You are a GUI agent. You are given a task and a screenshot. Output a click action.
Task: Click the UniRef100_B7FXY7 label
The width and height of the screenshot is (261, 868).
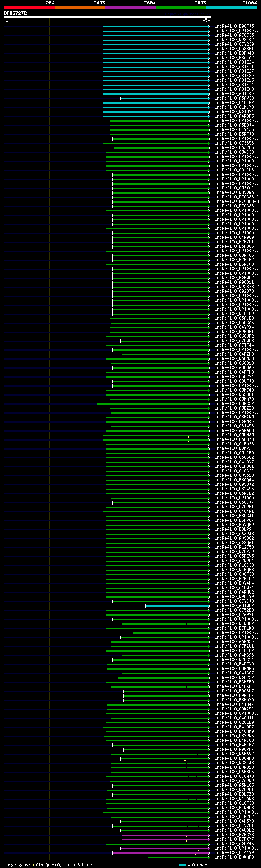pyautogui.click(x=234, y=839)
